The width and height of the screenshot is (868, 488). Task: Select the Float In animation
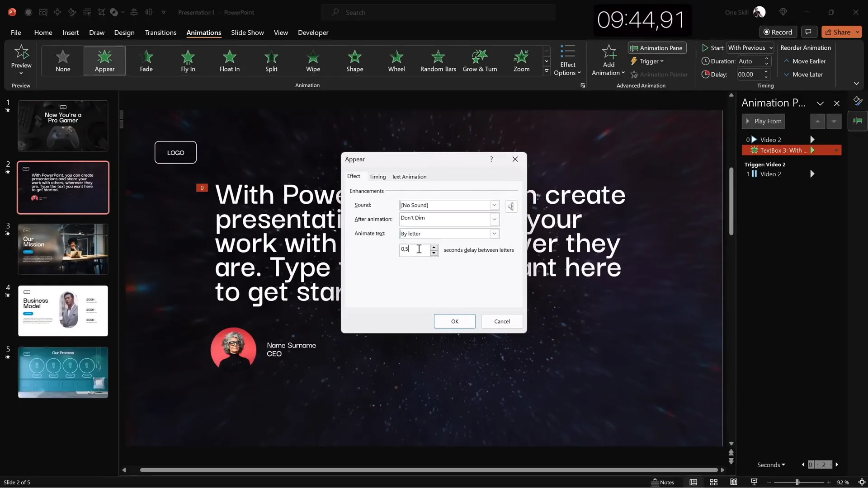[230, 61]
